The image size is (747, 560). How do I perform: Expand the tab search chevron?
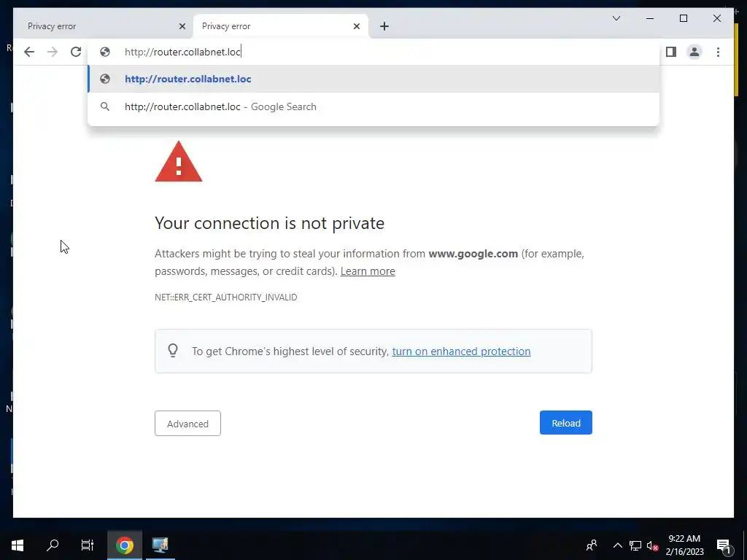[616, 18]
